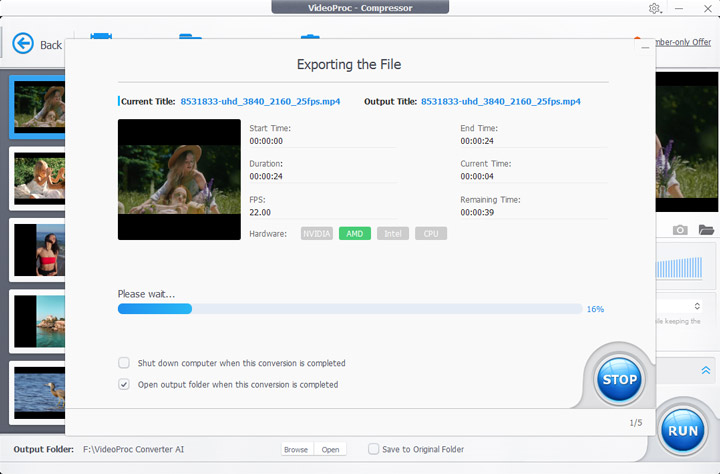720x474 pixels.
Task: Collapse the panel with double chevron
Action: [x=706, y=370]
